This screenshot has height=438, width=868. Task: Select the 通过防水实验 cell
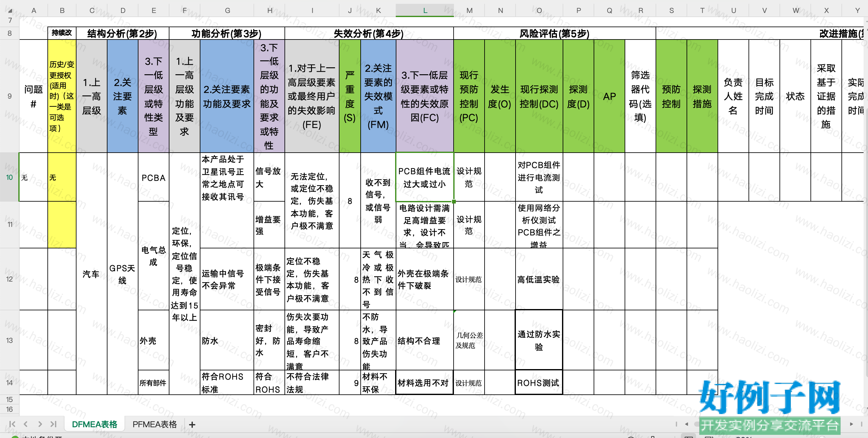pyautogui.click(x=539, y=340)
